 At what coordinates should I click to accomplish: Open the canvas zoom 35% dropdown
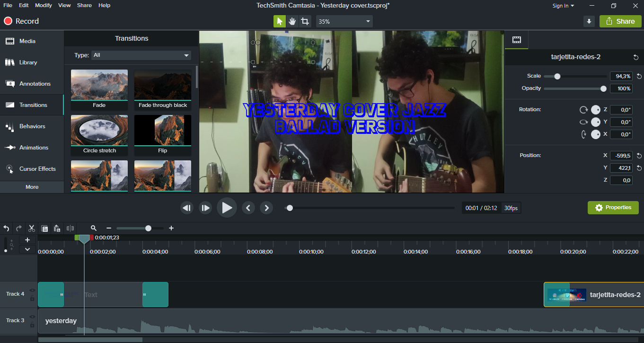point(344,21)
